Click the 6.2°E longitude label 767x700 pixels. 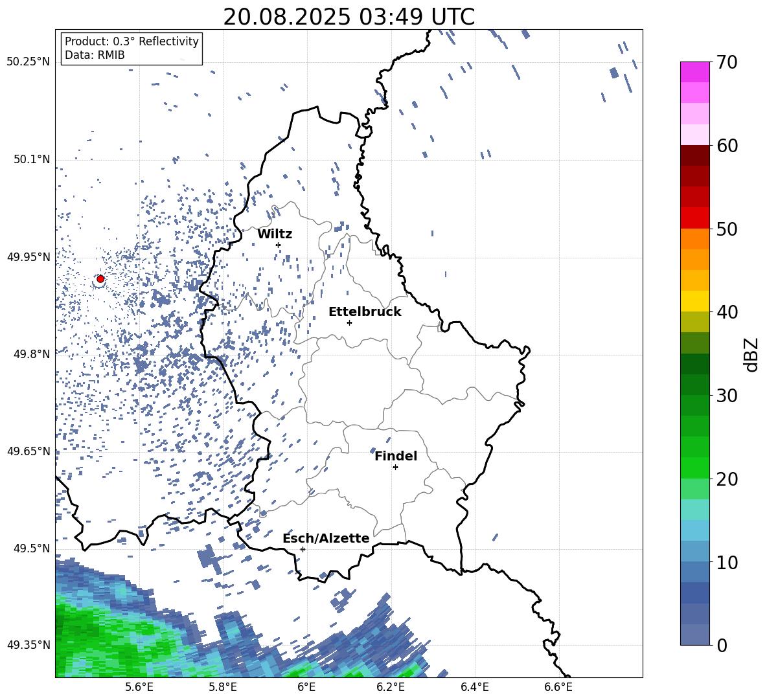click(391, 687)
